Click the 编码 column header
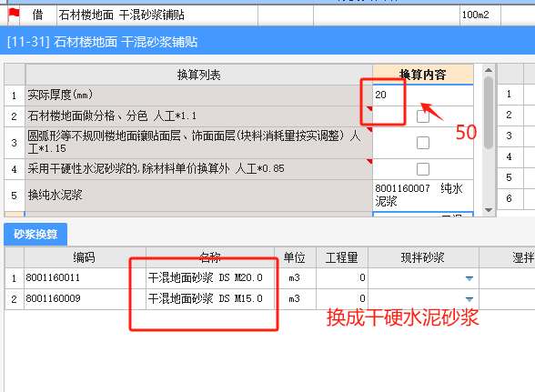The height and width of the screenshot is (392, 535). pos(85,257)
